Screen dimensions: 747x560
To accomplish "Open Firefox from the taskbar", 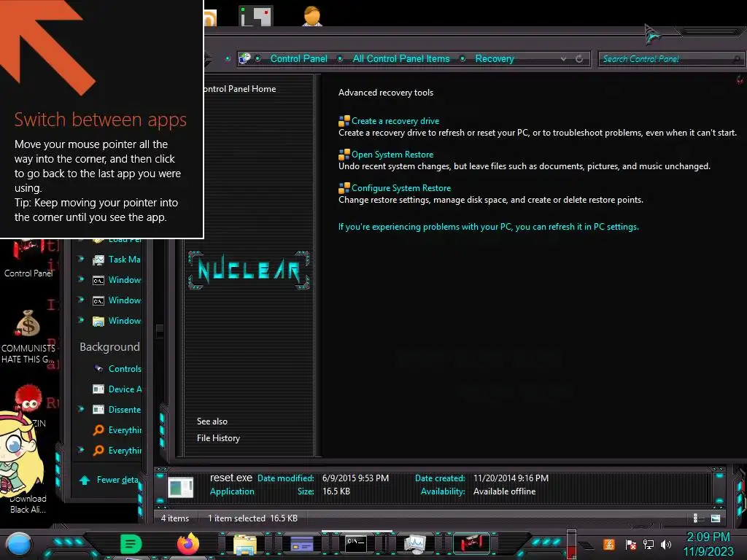I will pos(188,544).
